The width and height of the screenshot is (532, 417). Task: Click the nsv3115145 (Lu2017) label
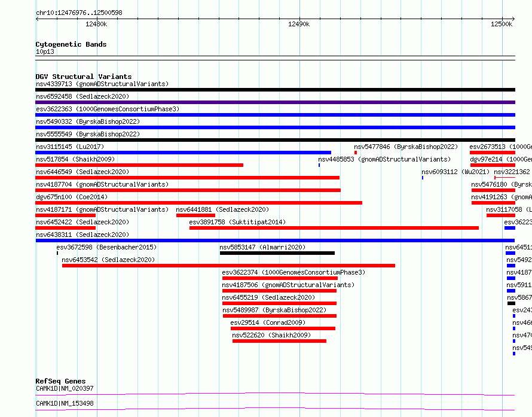[70, 147]
